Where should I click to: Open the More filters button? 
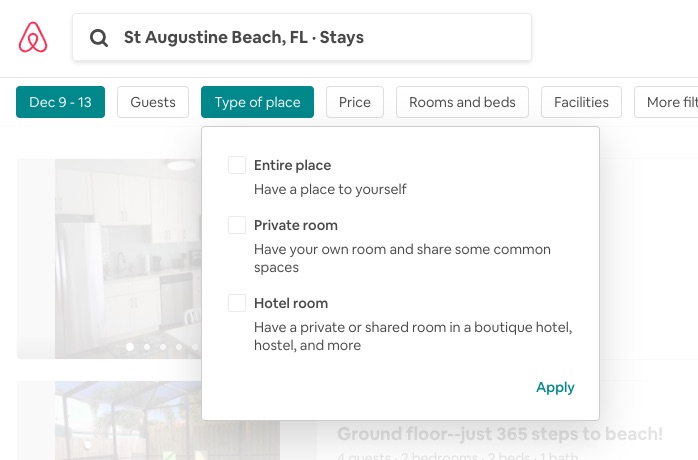pos(666,102)
